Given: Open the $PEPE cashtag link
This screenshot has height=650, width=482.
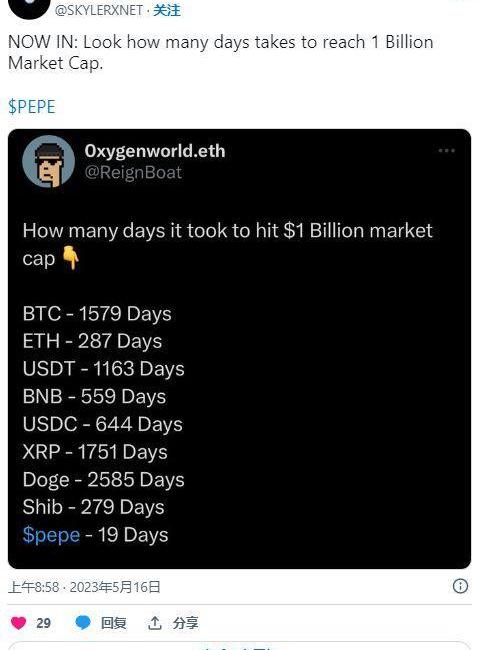Looking at the screenshot, I should [31, 107].
